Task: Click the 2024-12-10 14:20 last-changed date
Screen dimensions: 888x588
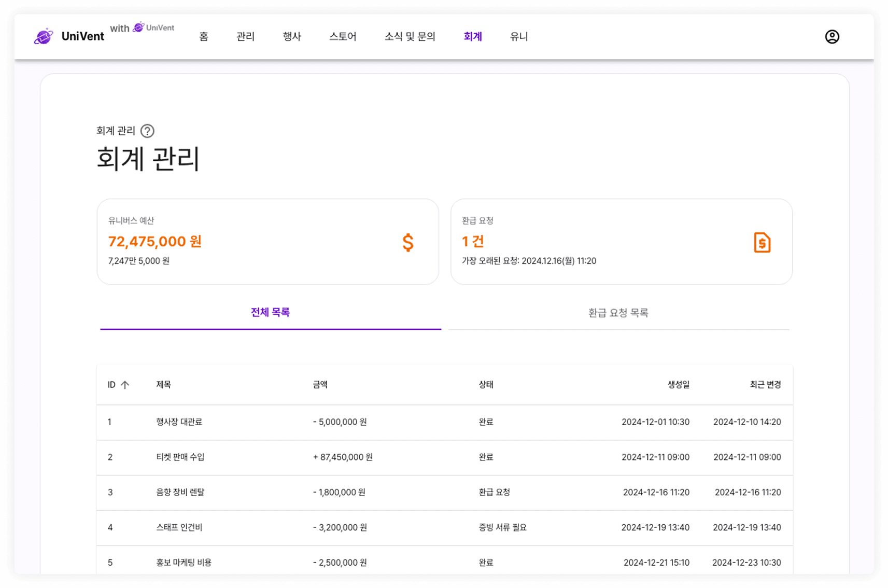Action: tap(747, 422)
